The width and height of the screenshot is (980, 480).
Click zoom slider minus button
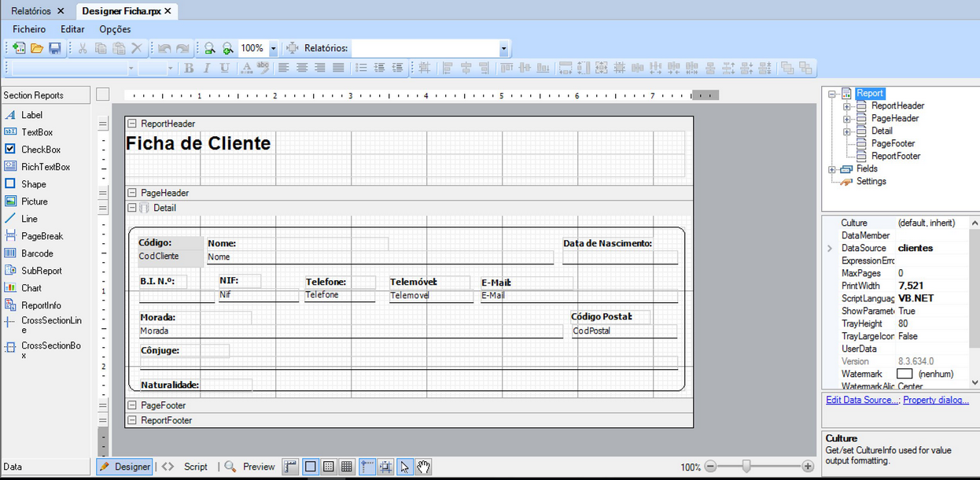[710, 467]
